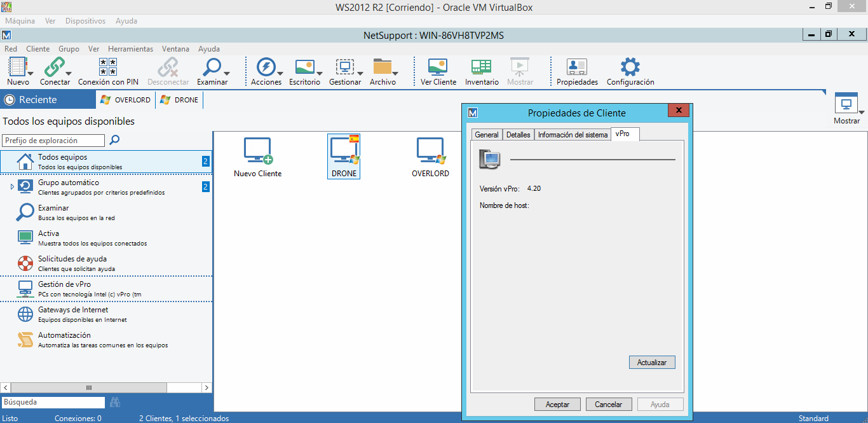
Task: Switch to the Detalles tab
Action: pos(519,135)
